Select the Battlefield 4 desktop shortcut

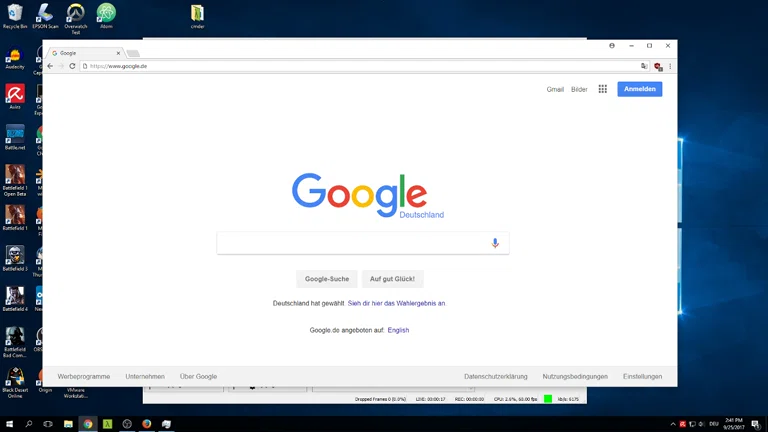pyautogui.click(x=15, y=299)
